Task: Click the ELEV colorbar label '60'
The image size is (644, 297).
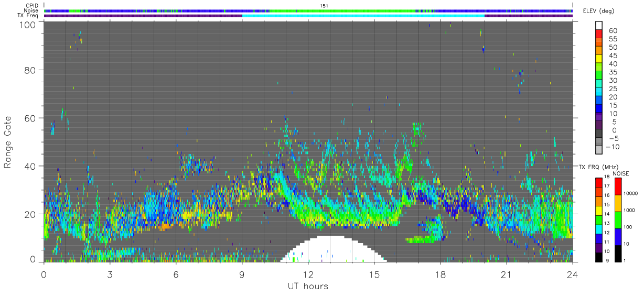Action: [x=613, y=30]
